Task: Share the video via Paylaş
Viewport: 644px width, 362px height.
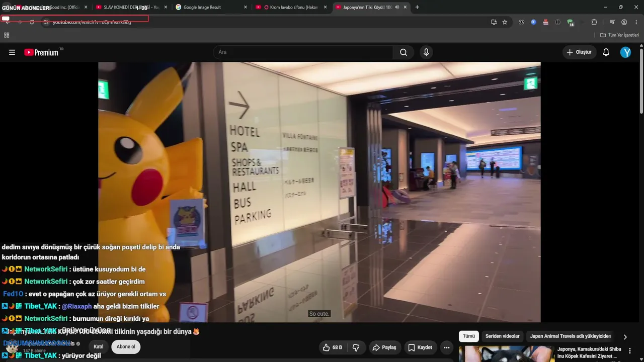Action: (x=384, y=347)
